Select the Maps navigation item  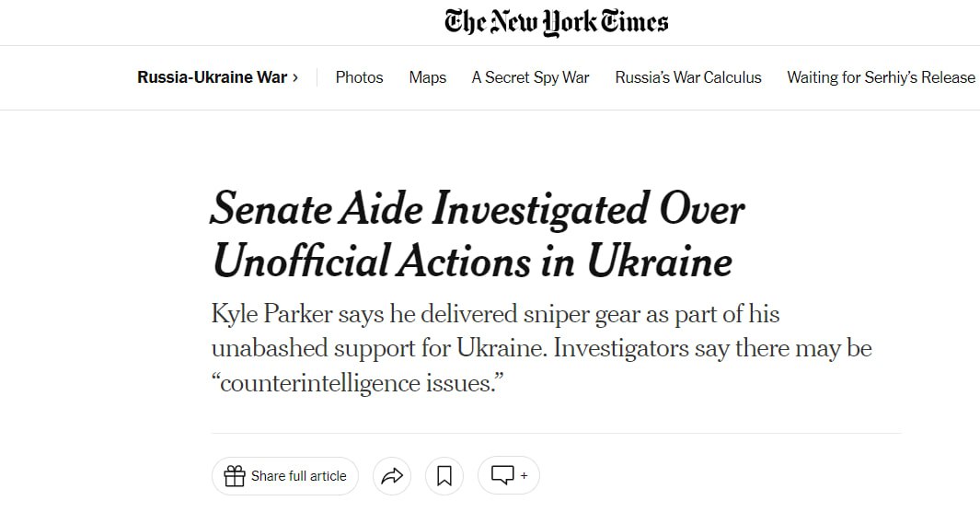(x=427, y=77)
